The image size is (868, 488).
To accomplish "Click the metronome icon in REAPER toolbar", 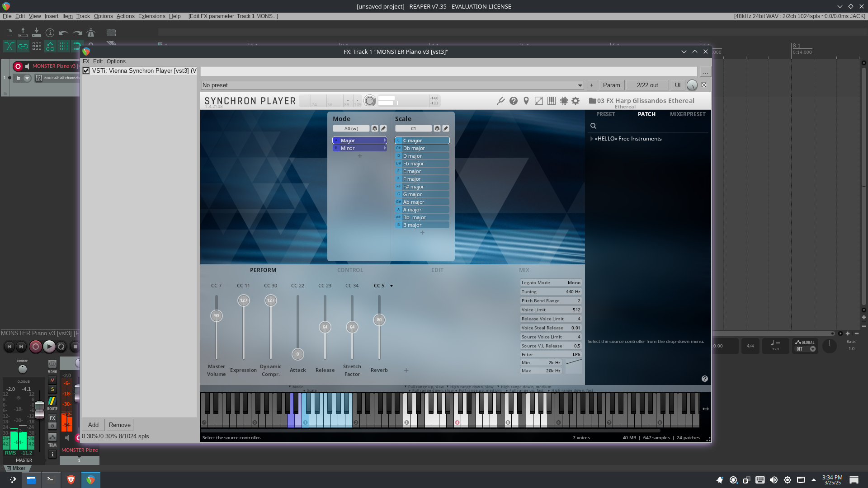I will coord(91,33).
